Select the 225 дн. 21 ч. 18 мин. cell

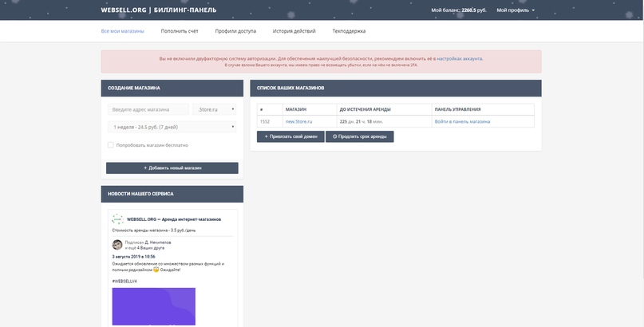coord(384,121)
